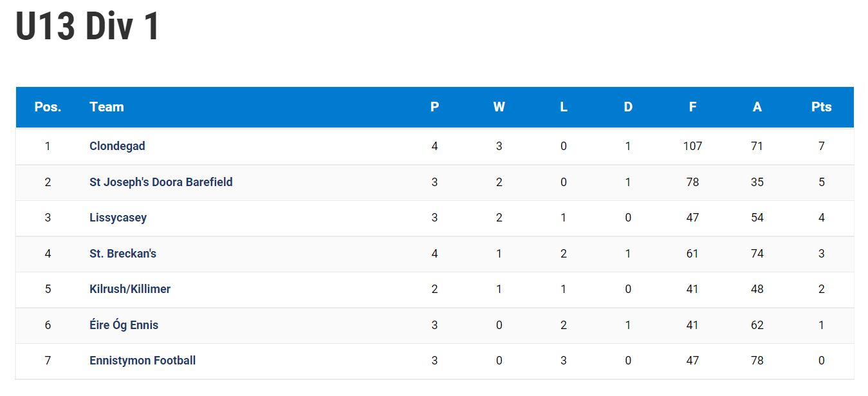The width and height of the screenshot is (868, 396).
Task: Click the Pos. column header
Action: [48, 107]
